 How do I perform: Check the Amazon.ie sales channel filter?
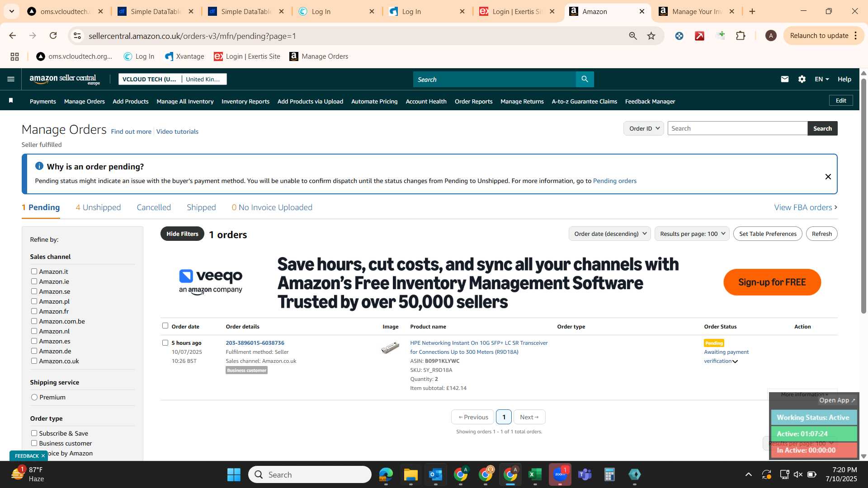point(34,281)
